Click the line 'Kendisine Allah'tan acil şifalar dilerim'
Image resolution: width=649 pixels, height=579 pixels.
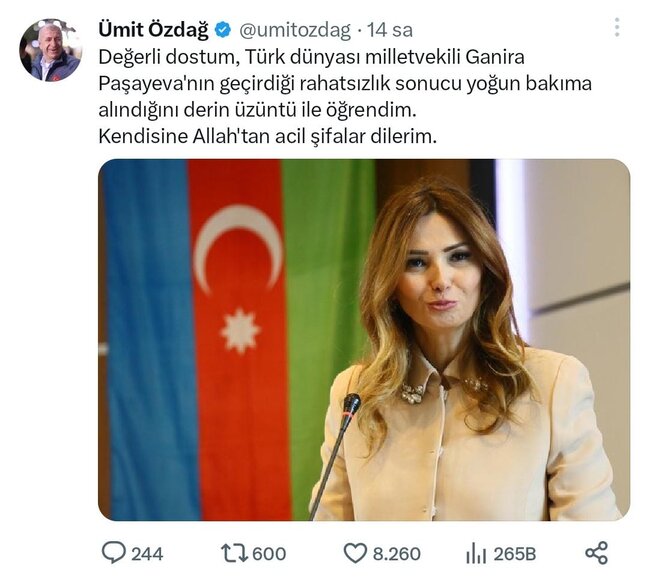tap(268, 137)
